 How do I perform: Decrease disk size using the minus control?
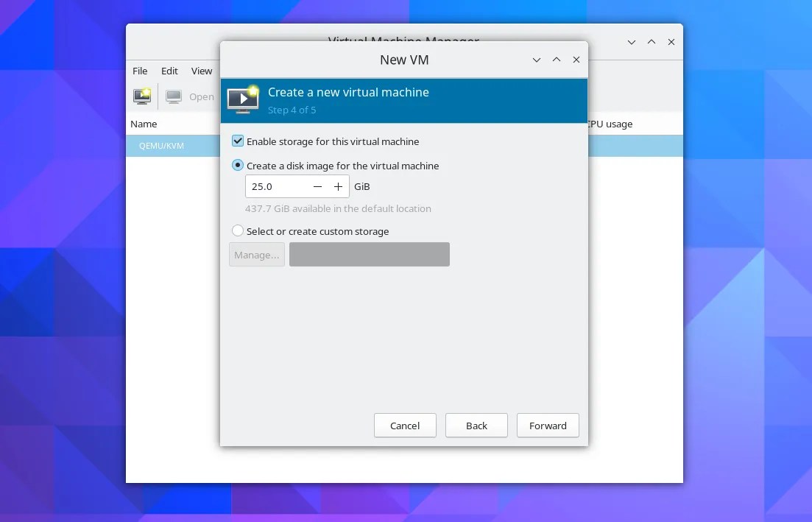pos(317,186)
